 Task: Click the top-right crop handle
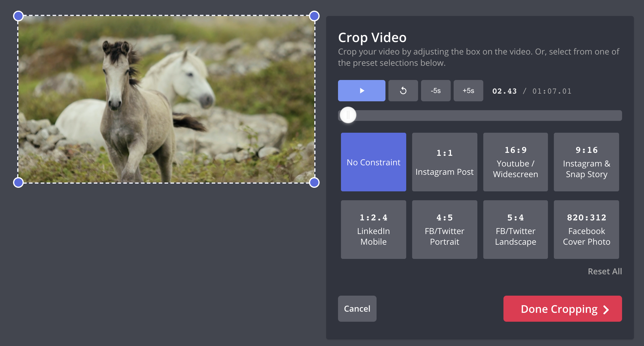pos(314,16)
